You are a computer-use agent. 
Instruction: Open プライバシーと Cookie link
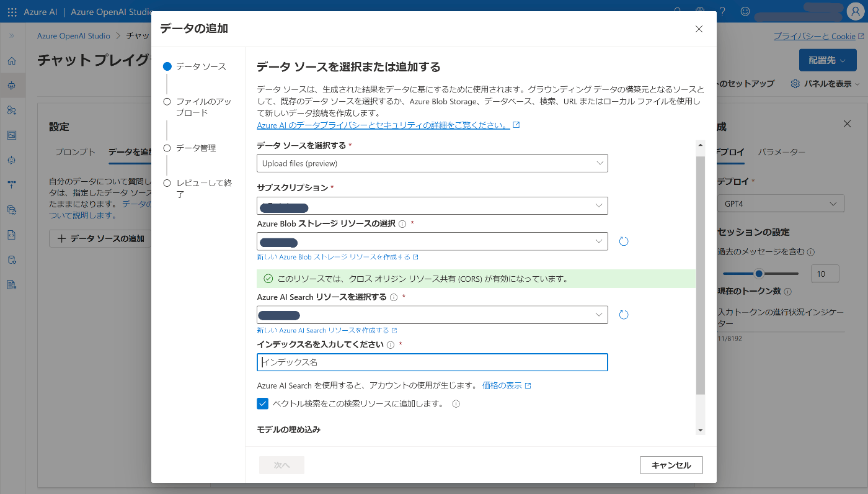point(818,36)
